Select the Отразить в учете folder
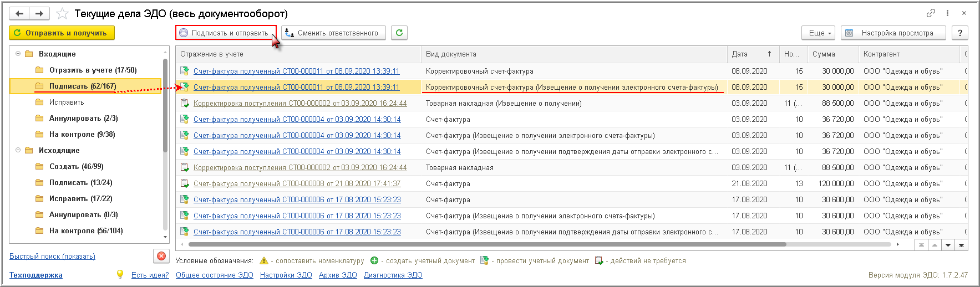The height and width of the screenshot is (287, 980). (x=93, y=70)
